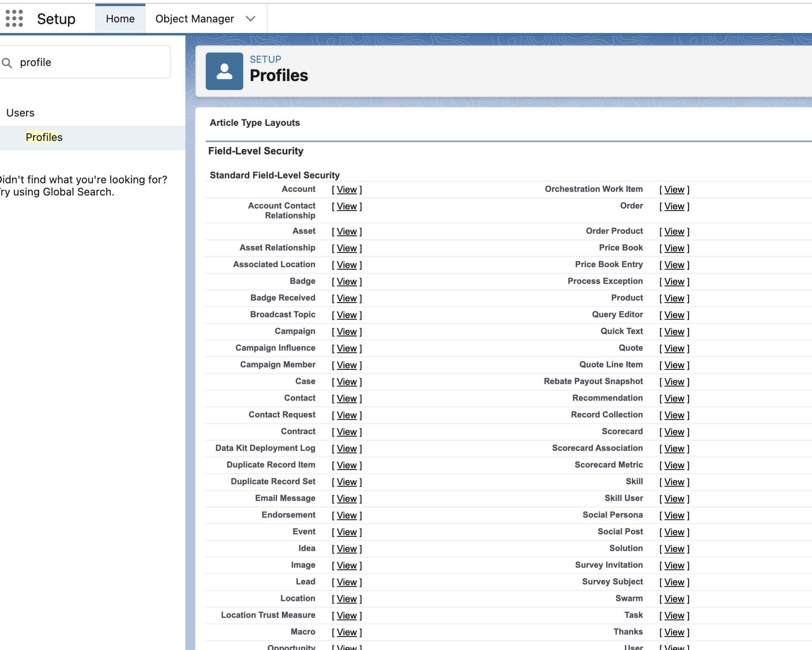The height and width of the screenshot is (650, 812).
Task: Open the Object Manager tab
Action: click(195, 19)
